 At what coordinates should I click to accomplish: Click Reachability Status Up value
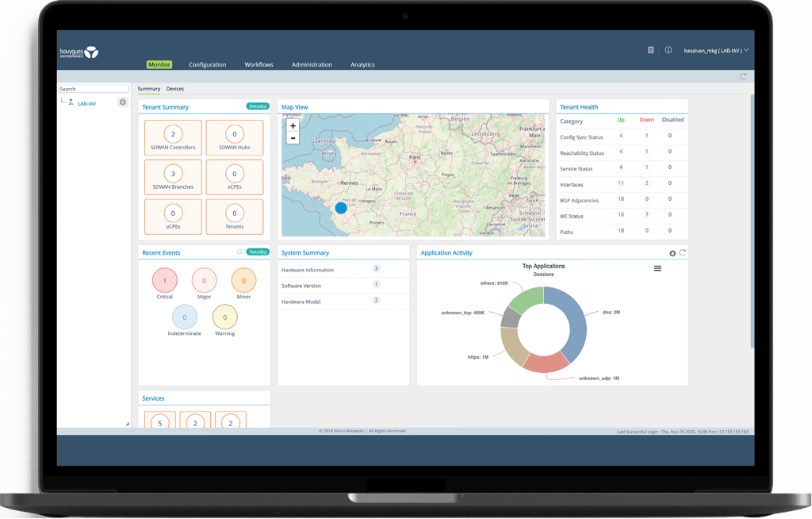tap(621, 152)
